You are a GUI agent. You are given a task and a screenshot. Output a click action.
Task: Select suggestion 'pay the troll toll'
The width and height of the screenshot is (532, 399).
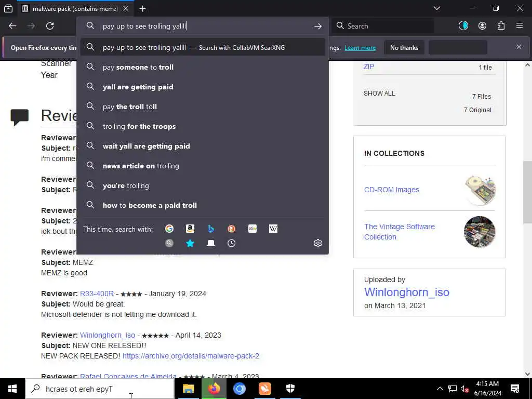(x=203, y=107)
